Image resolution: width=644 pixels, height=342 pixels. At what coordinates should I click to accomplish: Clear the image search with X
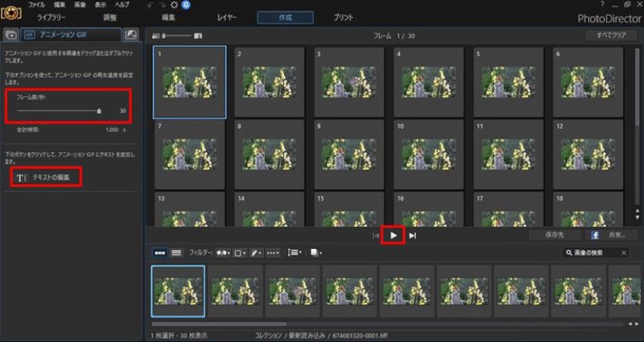click(624, 253)
